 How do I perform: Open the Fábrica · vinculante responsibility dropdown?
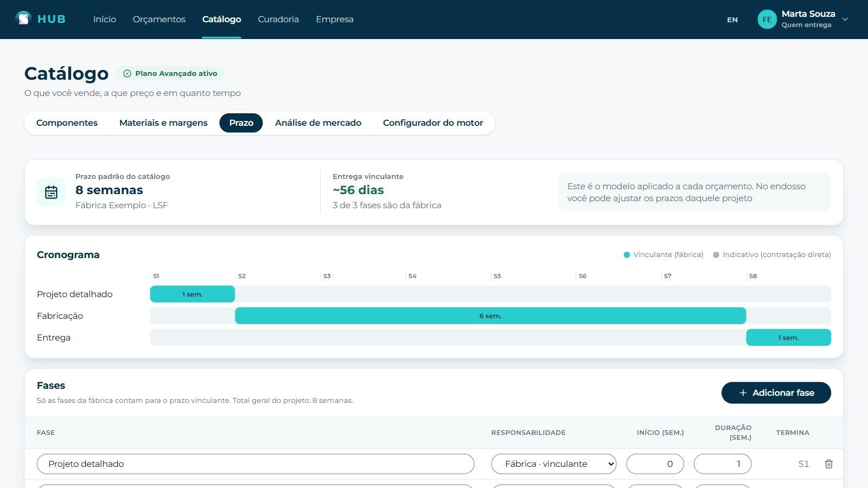click(x=554, y=464)
